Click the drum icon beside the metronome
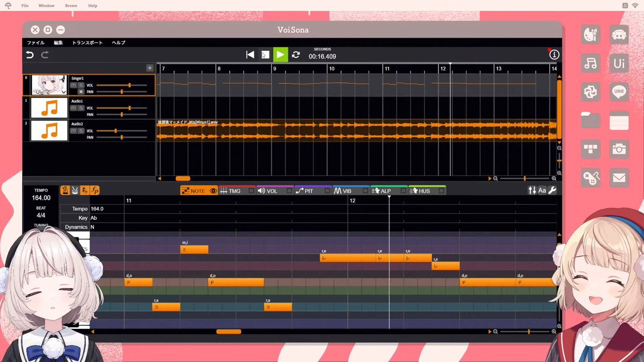Screen dimensions: 644x362 (x=75, y=190)
